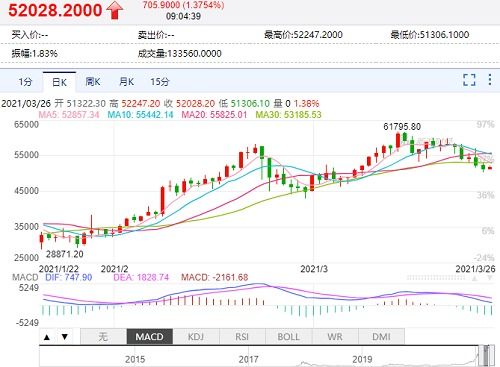Open fullscreen chart view icon
This screenshot has height=367, width=500.
tap(469, 80)
